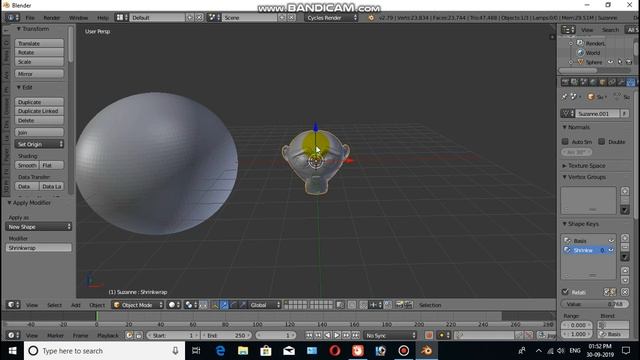Click the translate manipulator arrow icon
The image size is (640, 360).
pyautogui.click(x=224, y=305)
